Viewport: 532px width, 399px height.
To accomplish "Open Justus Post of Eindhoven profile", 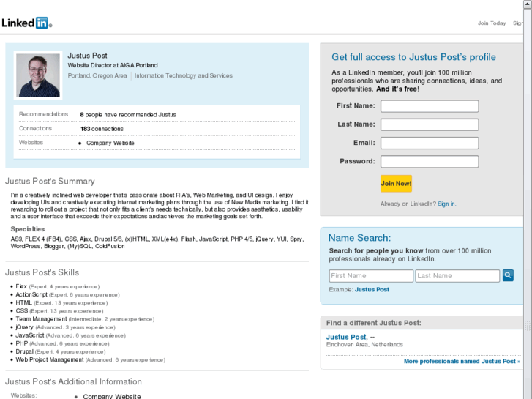I will [x=346, y=337].
